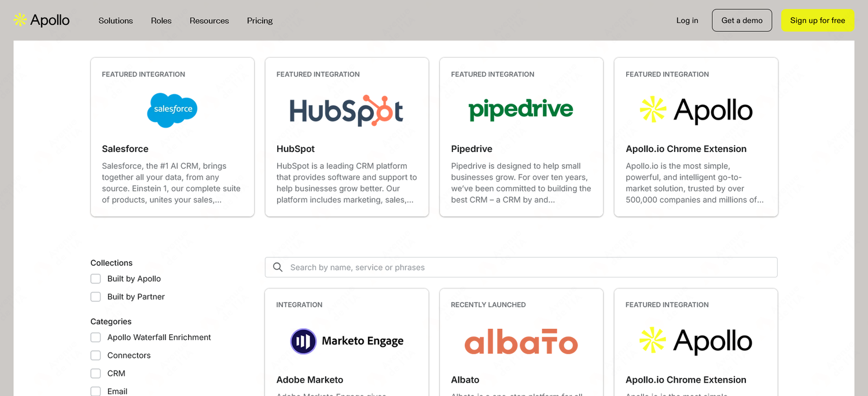This screenshot has width=868, height=396.
Task: Click the Adobe Marketo Engage logo
Action: coord(347,341)
